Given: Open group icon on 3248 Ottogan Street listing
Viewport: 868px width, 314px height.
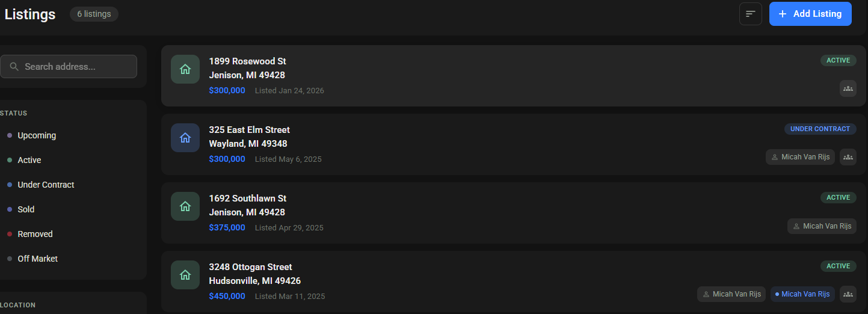Looking at the screenshot, I should click(848, 294).
